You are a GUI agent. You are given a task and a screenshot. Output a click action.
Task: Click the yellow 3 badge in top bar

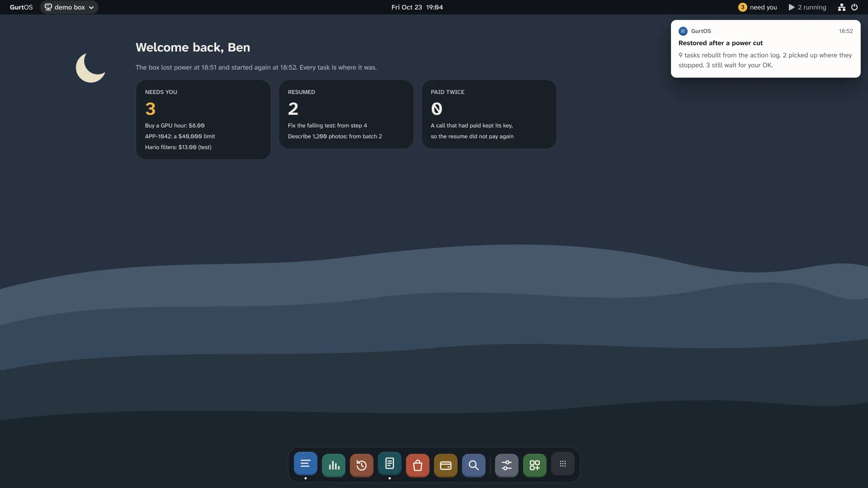(x=742, y=7)
